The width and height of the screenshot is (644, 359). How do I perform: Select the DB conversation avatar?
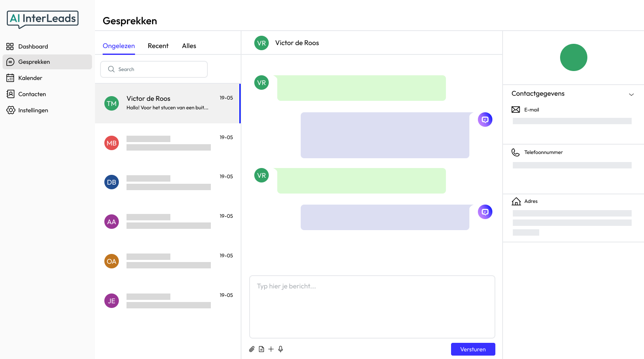click(x=112, y=182)
